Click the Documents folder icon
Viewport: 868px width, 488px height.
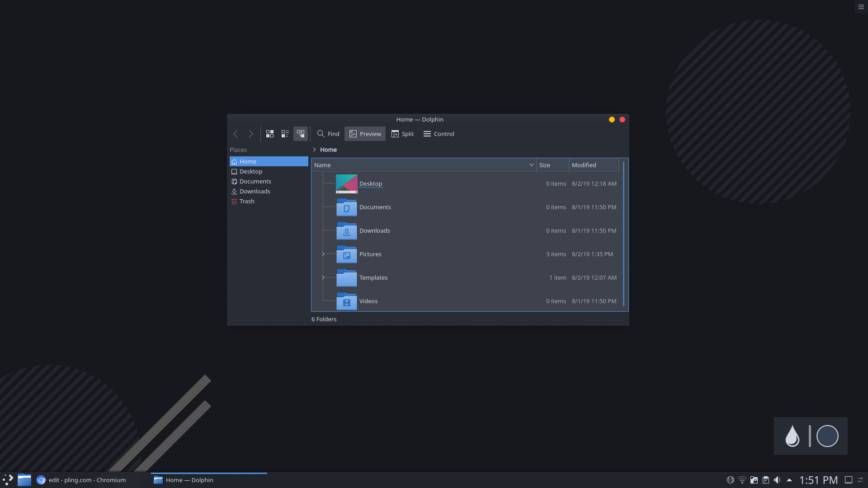click(x=347, y=207)
